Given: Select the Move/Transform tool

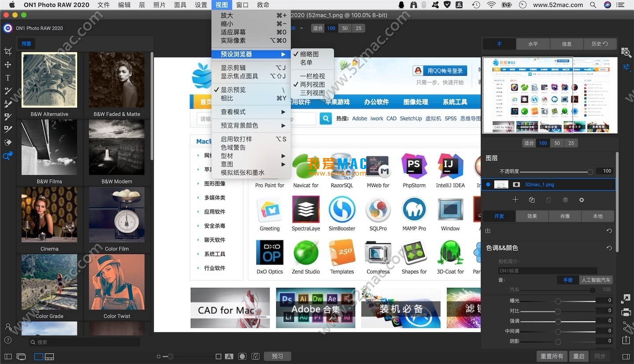Looking at the screenshot, I should click(x=7, y=65).
